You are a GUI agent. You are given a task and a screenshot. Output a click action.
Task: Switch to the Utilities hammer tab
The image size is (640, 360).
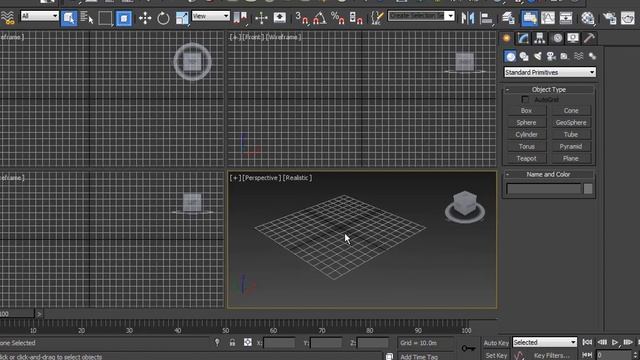[x=589, y=38]
